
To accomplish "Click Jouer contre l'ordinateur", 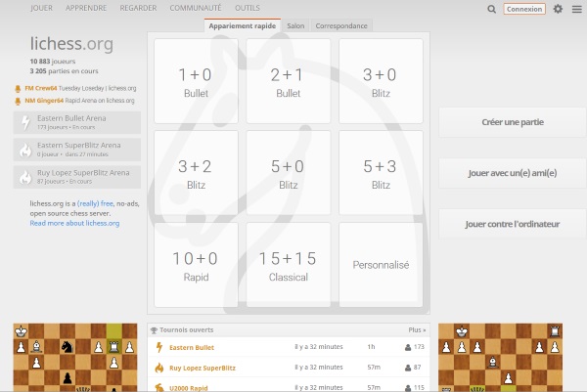I will (513, 224).
